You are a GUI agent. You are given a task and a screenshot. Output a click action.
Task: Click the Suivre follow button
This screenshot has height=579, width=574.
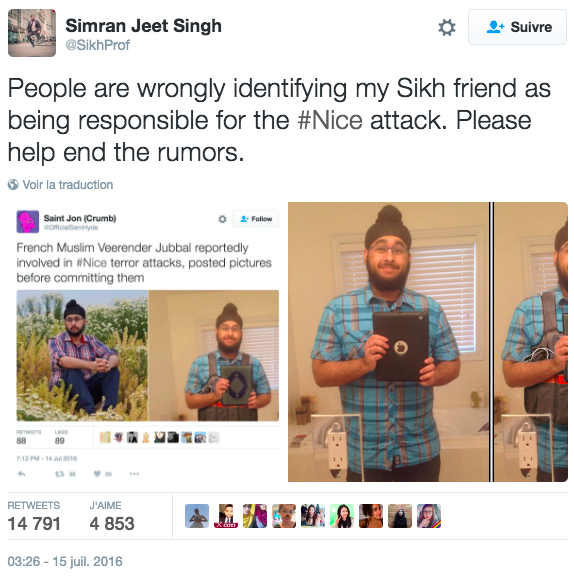[x=517, y=27]
